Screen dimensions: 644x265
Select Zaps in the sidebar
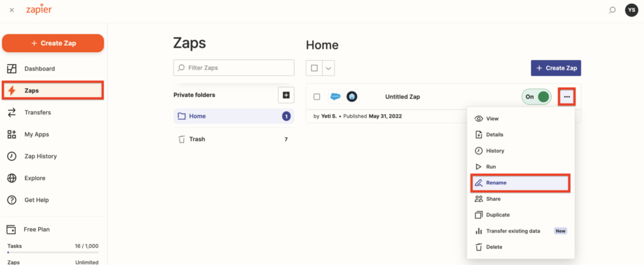point(53,90)
